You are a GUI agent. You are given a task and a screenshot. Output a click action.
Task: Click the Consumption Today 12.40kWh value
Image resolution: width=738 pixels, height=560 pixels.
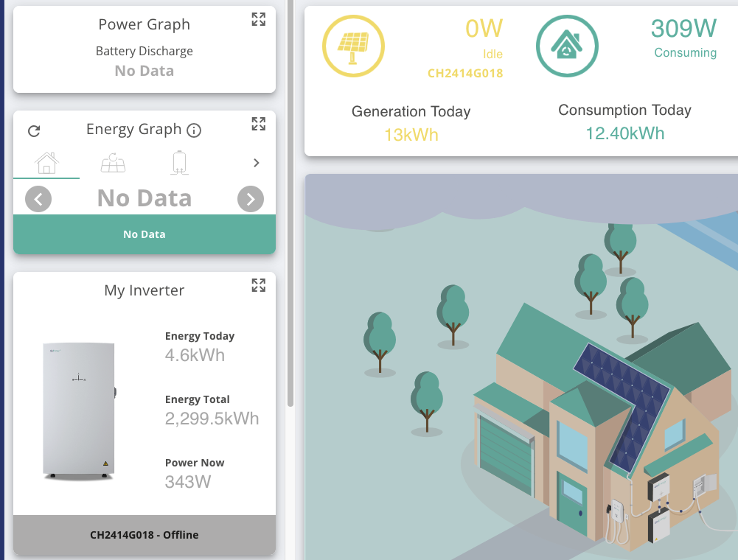click(x=625, y=133)
